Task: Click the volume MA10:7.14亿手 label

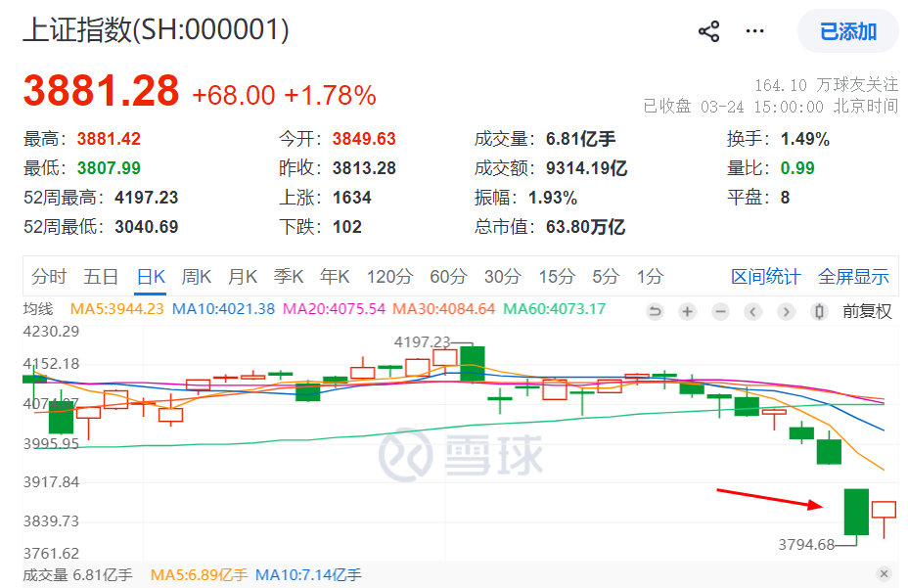Action: (308, 574)
